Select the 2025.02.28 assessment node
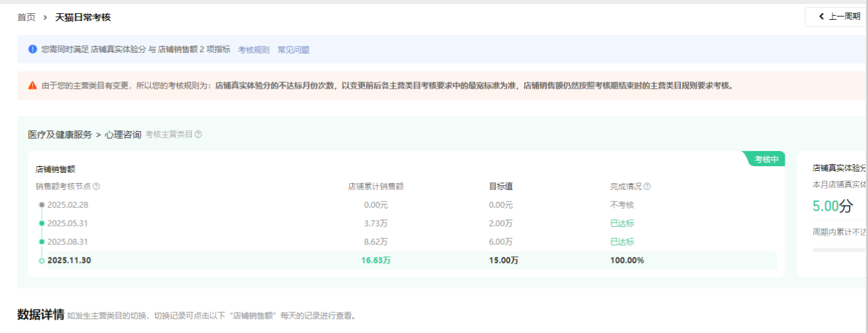868x333 pixels. [67, 205]
